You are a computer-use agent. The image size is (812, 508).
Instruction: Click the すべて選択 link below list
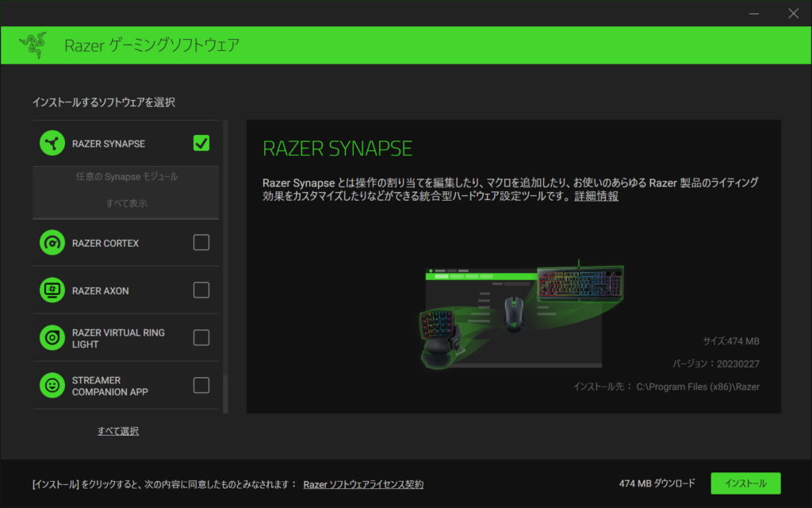[x=118, y=431]
